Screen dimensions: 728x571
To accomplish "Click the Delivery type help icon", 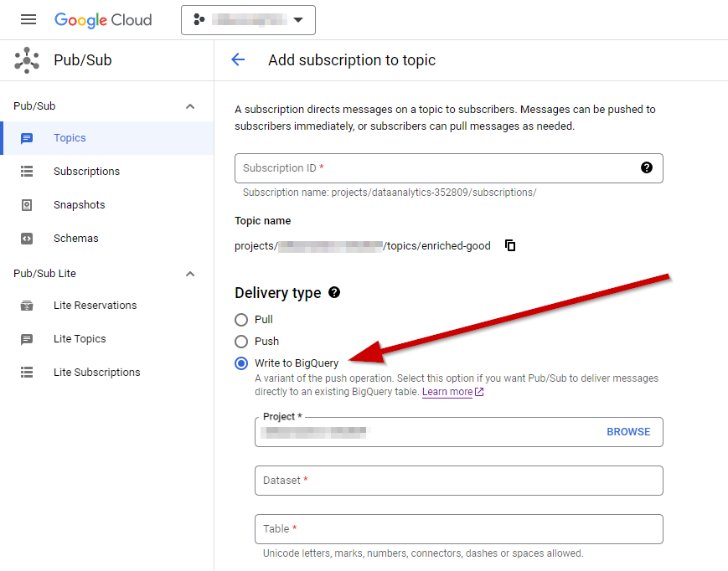I will point(334,292).
